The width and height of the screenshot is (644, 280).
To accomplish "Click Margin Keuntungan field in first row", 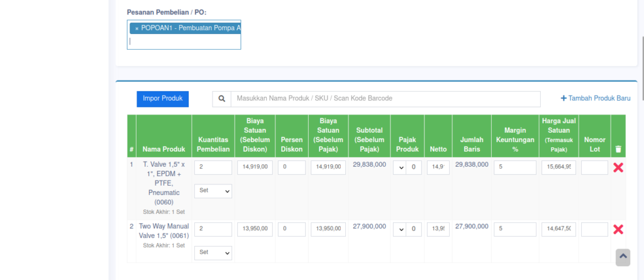I will (514, 167).
